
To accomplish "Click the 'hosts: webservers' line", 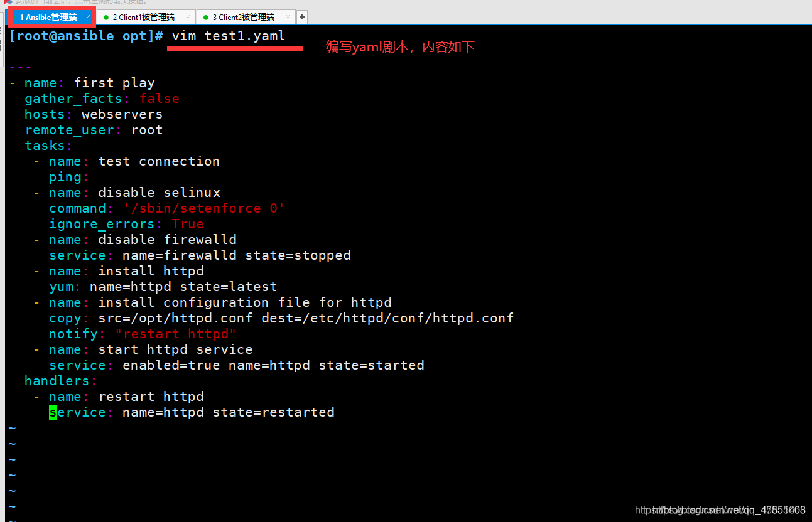I will (94, 114).
